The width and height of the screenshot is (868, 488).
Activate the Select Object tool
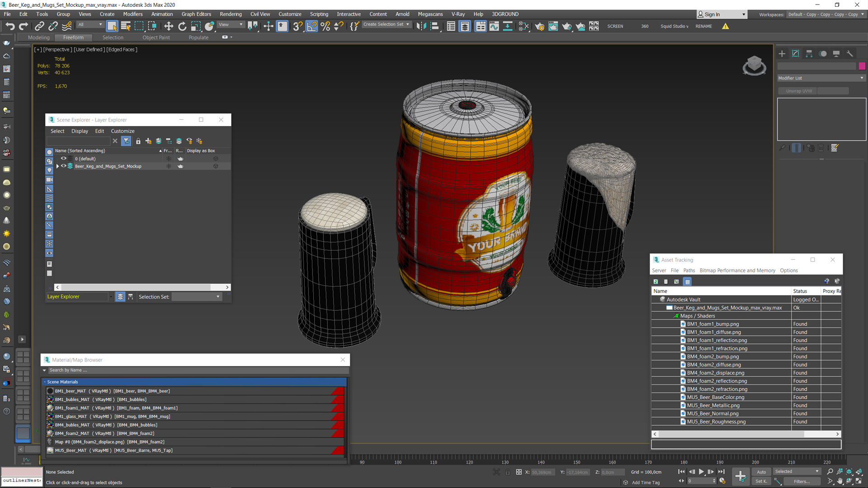point(112,26)
